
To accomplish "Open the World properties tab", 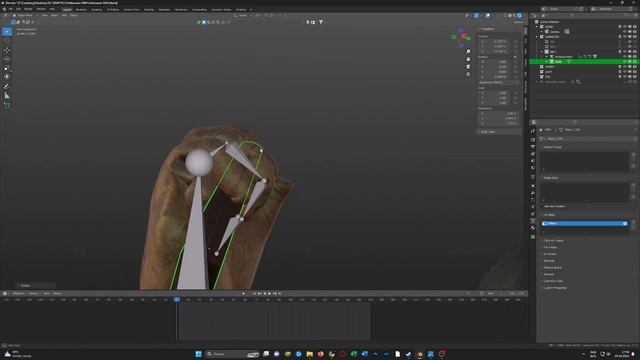I will pos(533,167).
